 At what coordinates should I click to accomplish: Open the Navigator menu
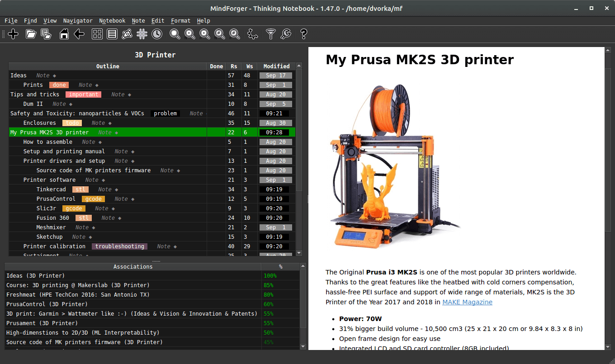78,21
